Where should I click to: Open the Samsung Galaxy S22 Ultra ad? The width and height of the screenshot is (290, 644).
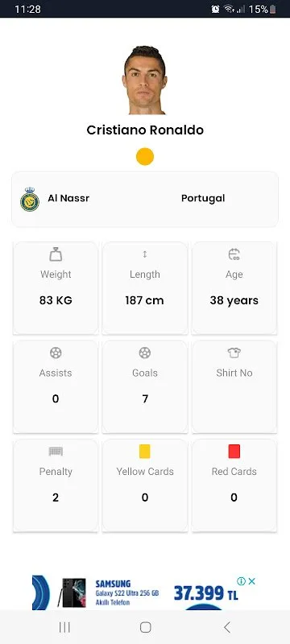point(144,592)
